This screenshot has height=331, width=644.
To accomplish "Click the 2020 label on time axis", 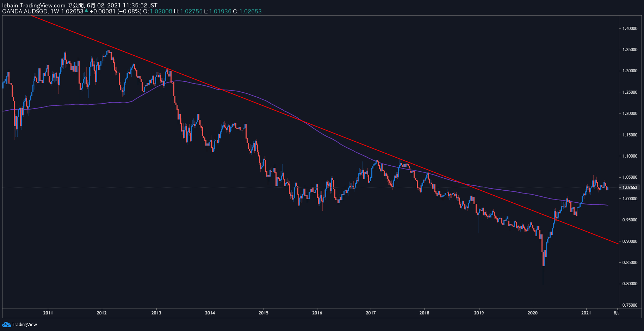I will coord(532,313).
